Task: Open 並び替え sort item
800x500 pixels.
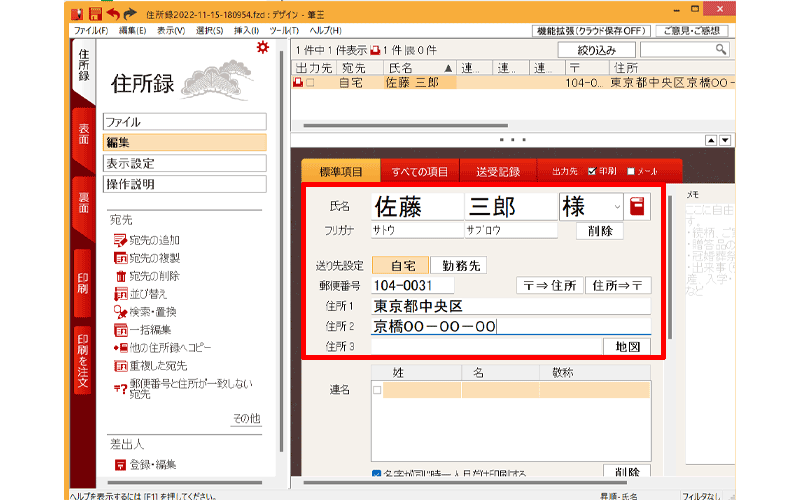Action: (x=140, y=294)
